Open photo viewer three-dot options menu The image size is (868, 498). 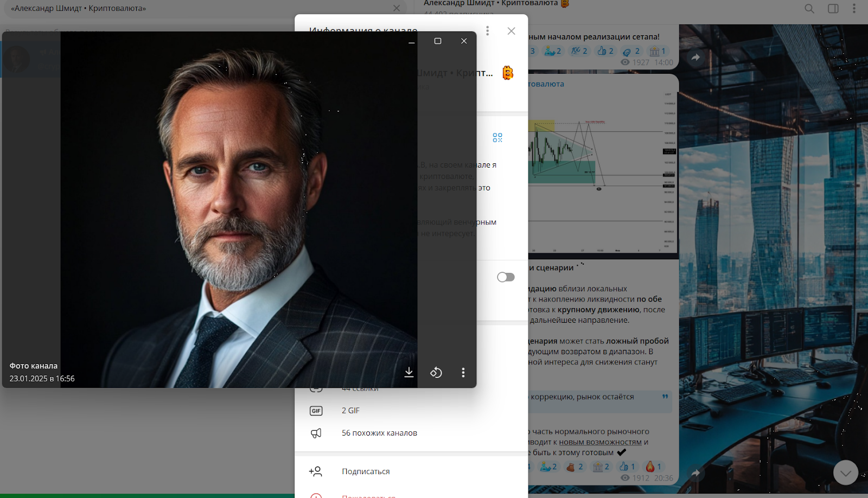tap(463, 372)
